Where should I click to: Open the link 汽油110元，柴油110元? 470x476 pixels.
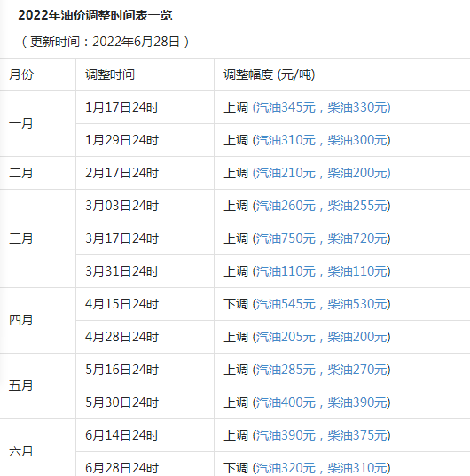[x=322, y=271]
